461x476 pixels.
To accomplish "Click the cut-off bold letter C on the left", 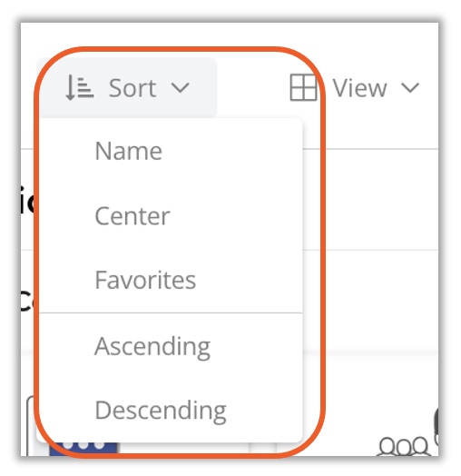I will 27,302.
